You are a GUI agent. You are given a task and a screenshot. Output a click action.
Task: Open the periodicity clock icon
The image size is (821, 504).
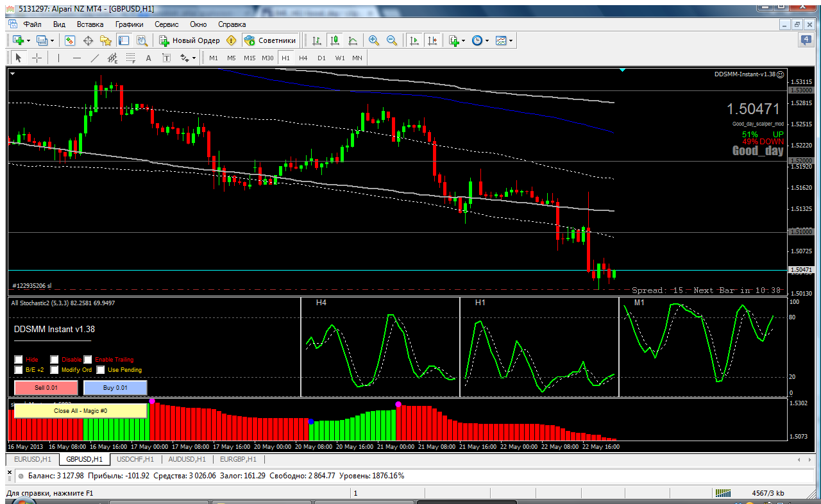point(477,40)
